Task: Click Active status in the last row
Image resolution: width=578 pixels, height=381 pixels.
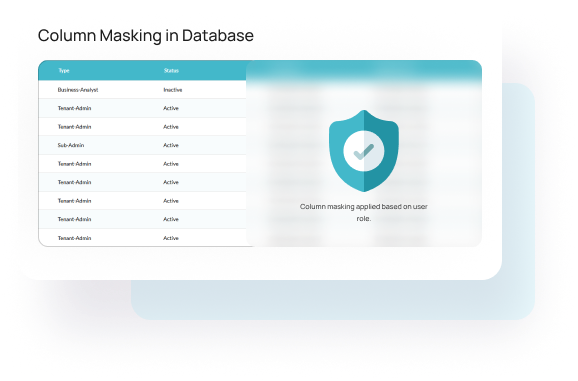Action: click(171, 238)
